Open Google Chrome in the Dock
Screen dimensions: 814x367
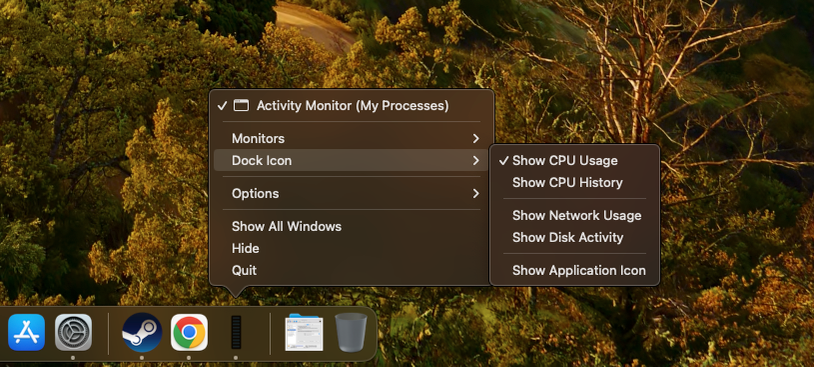point(189,333)
